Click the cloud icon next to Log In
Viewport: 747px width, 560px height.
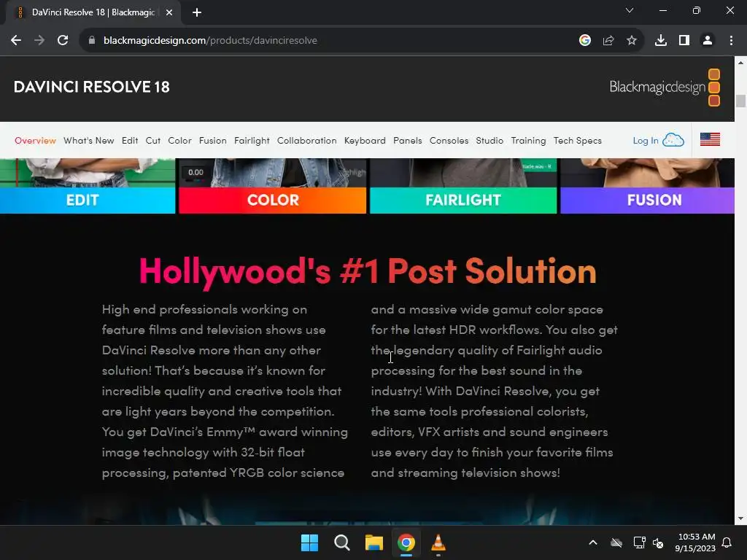673,140
